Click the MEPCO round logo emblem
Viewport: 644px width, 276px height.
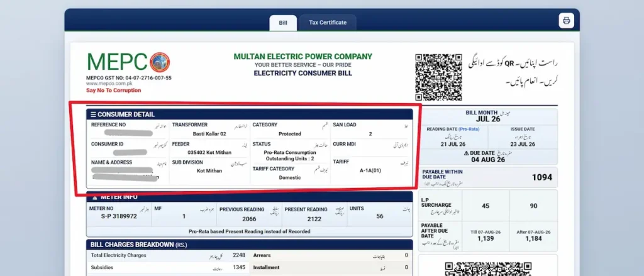tap(160, 62)
